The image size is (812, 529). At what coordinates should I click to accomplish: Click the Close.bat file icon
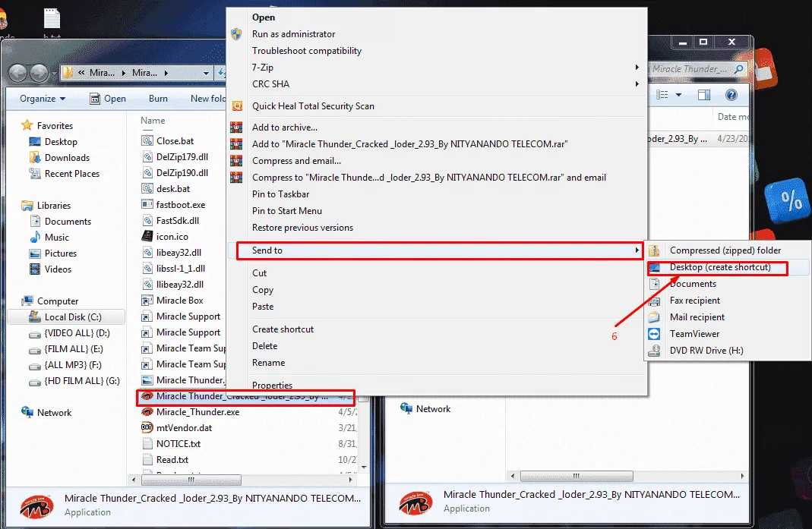[x=147, y=141]
